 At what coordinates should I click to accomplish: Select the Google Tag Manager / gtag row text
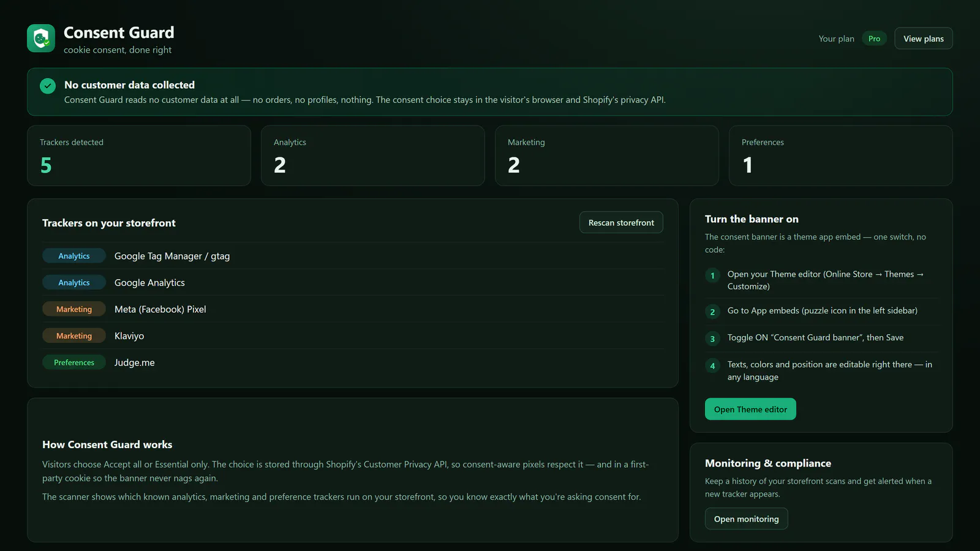coord(172,256)
